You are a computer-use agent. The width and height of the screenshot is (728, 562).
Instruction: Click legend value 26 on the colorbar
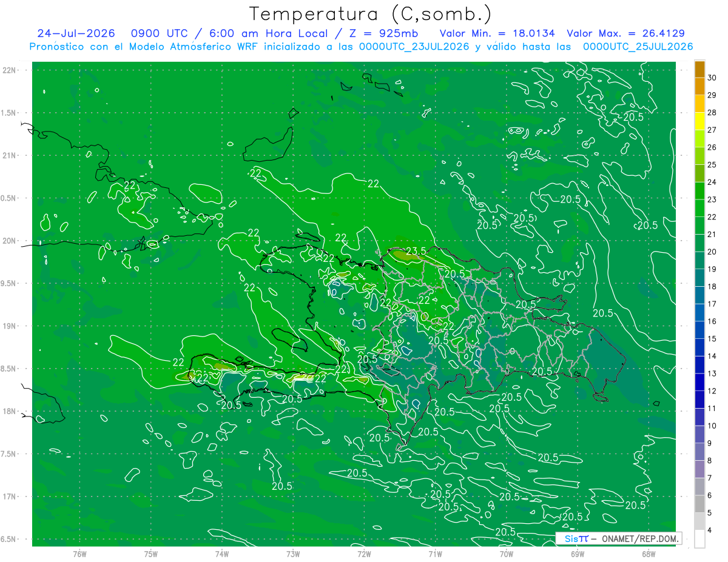(712, 147)
